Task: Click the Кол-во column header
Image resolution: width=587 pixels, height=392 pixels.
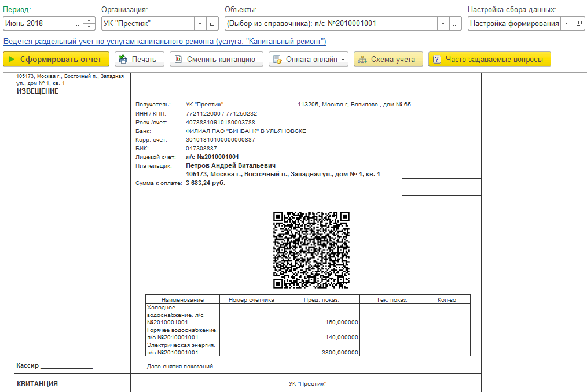Action: pyautogui.click(x=447, y=299)
